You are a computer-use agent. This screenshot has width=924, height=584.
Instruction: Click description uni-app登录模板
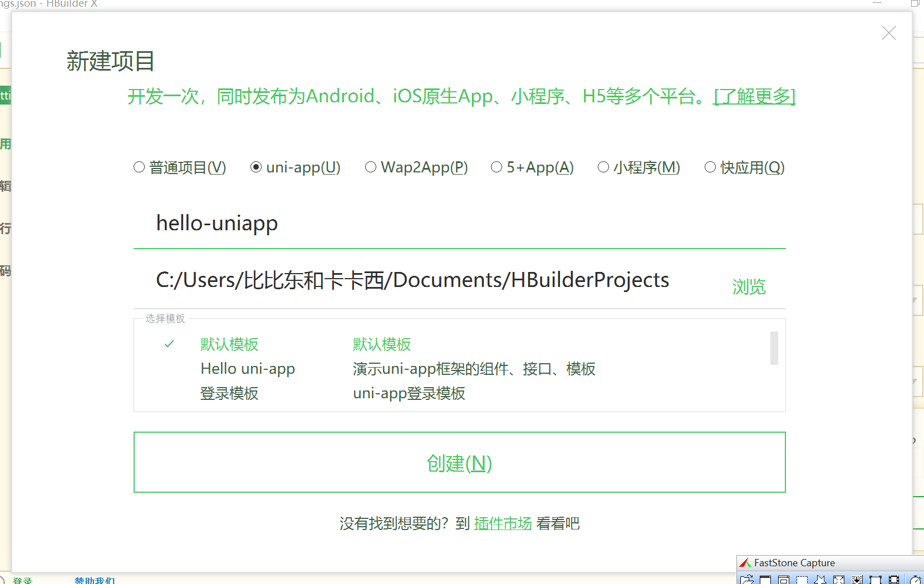(x=409, y=393)
